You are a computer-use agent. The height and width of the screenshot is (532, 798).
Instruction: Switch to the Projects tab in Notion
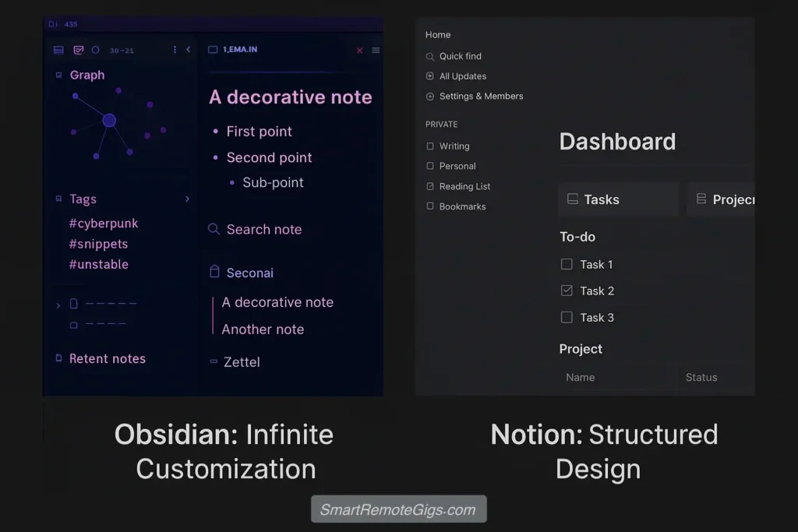coord(720,199)
